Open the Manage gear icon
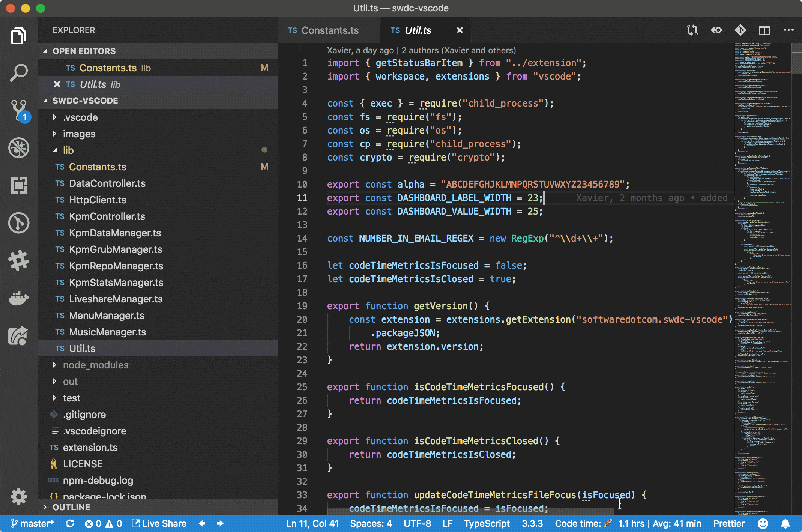 18,497
